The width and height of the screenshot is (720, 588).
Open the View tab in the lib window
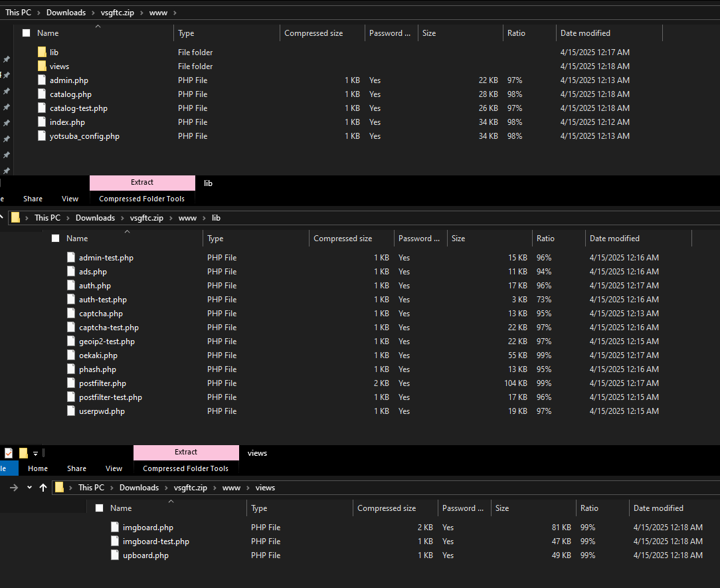coord(70,199)
